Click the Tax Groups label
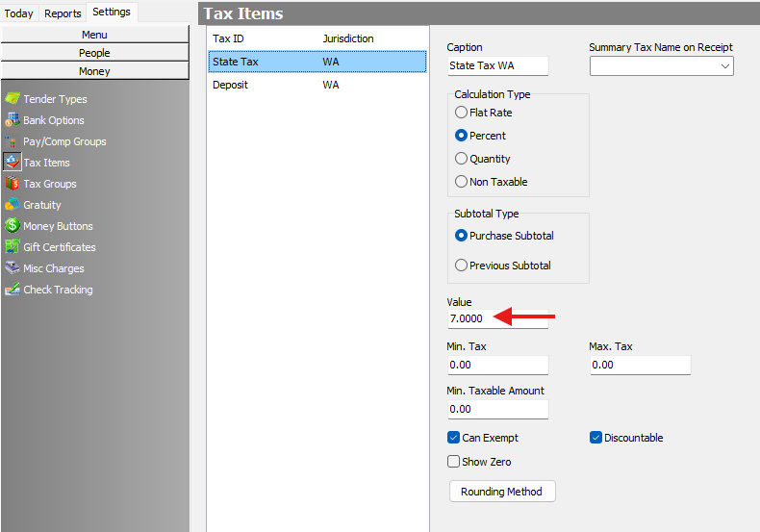 click(50, 184)
